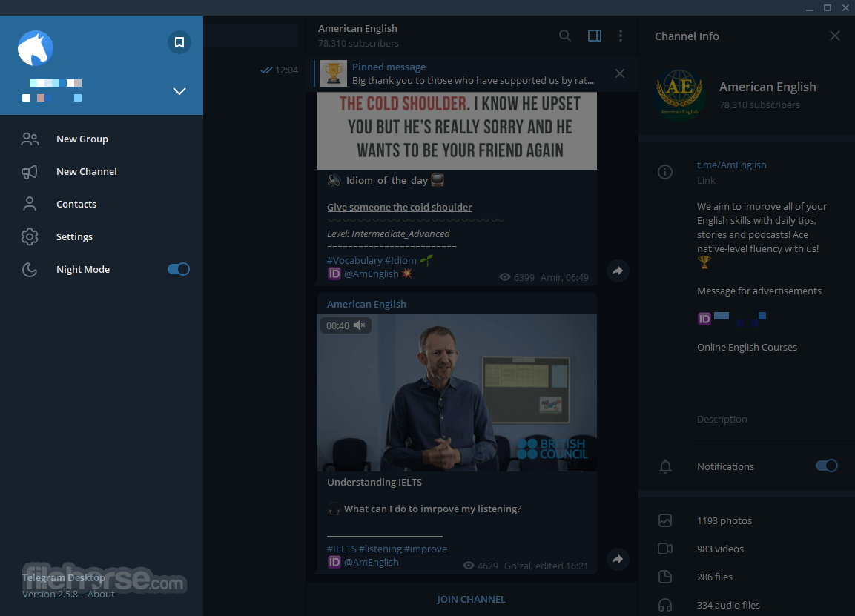855x616 pixels.
Task: Forward the Understanding IELTS post
Action: point(618,560)
